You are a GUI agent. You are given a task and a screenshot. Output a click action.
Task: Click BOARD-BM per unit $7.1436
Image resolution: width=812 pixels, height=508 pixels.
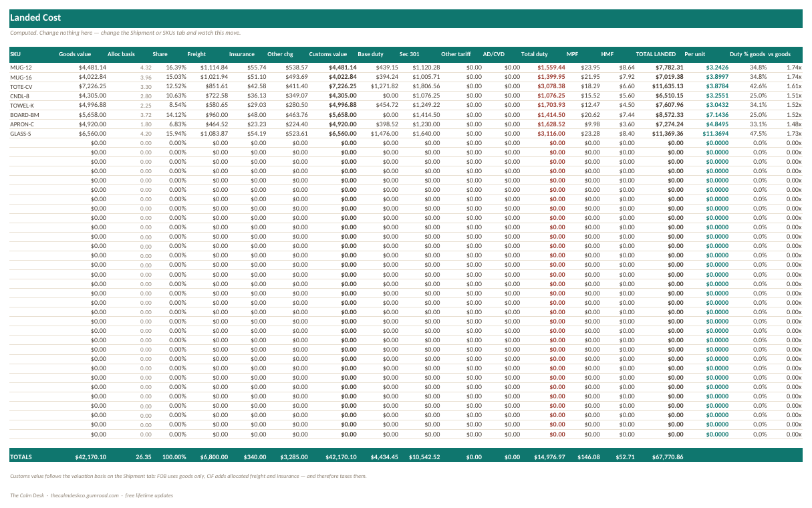[716, 114]
